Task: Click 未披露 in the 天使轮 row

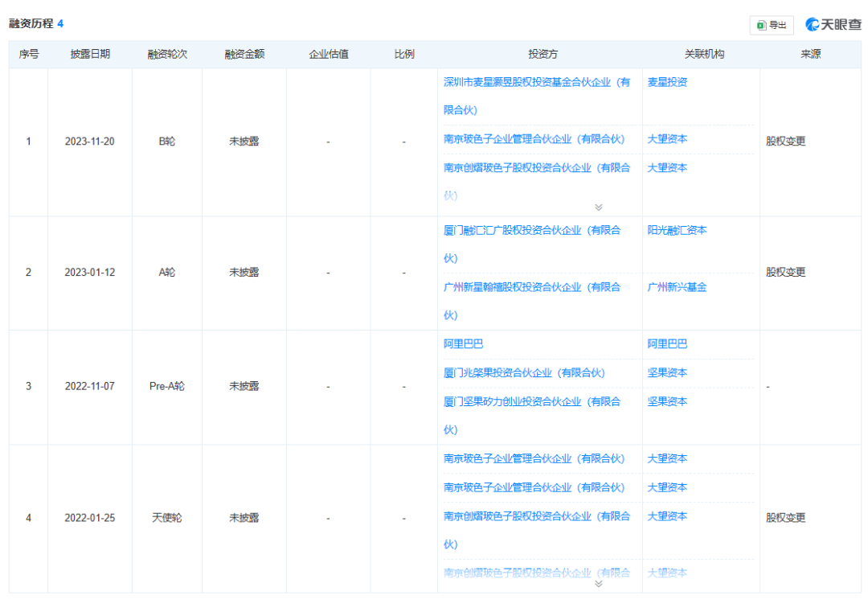Action: pos(244,518)
